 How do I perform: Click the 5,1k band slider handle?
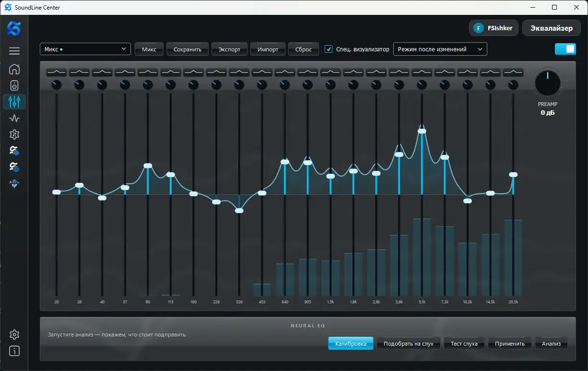pos(422,131)
